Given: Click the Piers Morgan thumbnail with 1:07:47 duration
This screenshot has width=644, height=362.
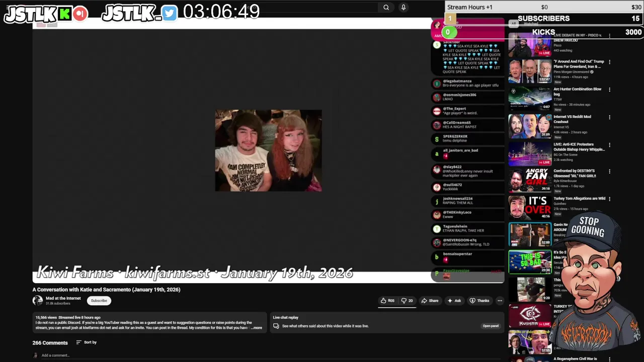Looking at the screenshot, I should tap(530, 71).
